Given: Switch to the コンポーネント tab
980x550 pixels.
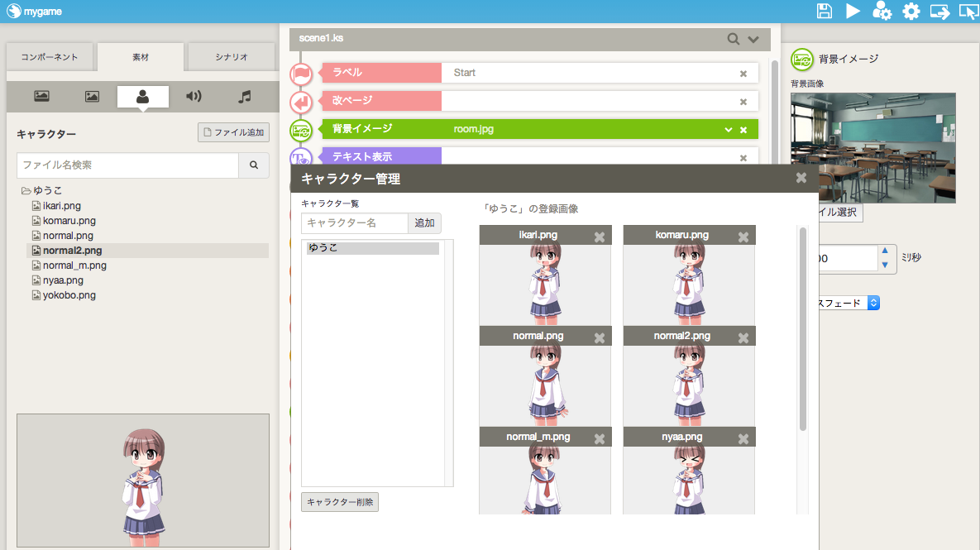Looking at the screenshot, I should (x=50, y=57).
